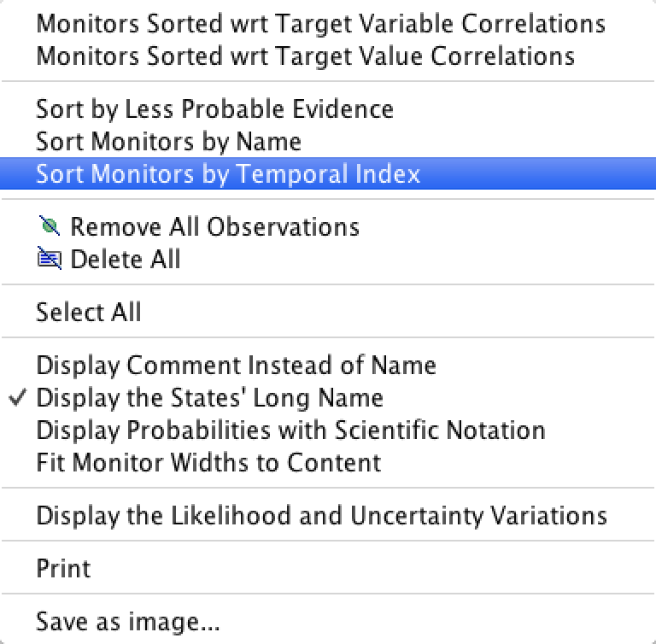Pick Sort Monitors by Name

click(328, 142)
